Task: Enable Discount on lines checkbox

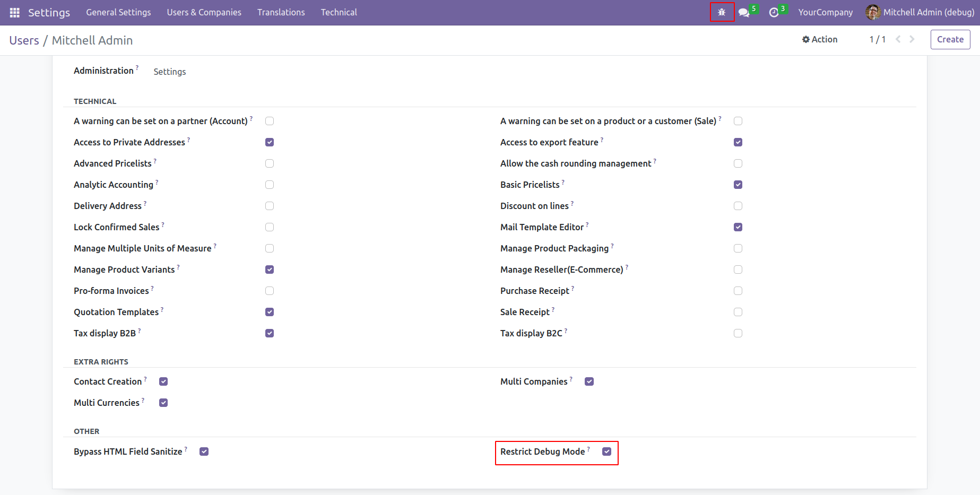Action: (x=738, y=206)
